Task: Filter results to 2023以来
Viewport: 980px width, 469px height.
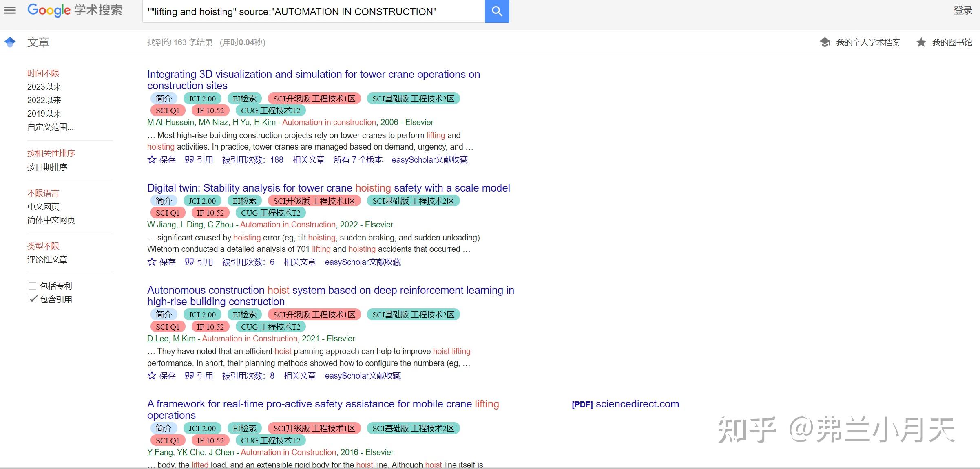Action: coord(44,87)
